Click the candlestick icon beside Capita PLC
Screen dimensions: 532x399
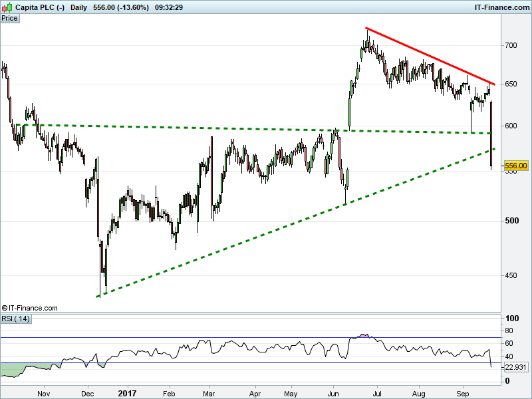7,7
